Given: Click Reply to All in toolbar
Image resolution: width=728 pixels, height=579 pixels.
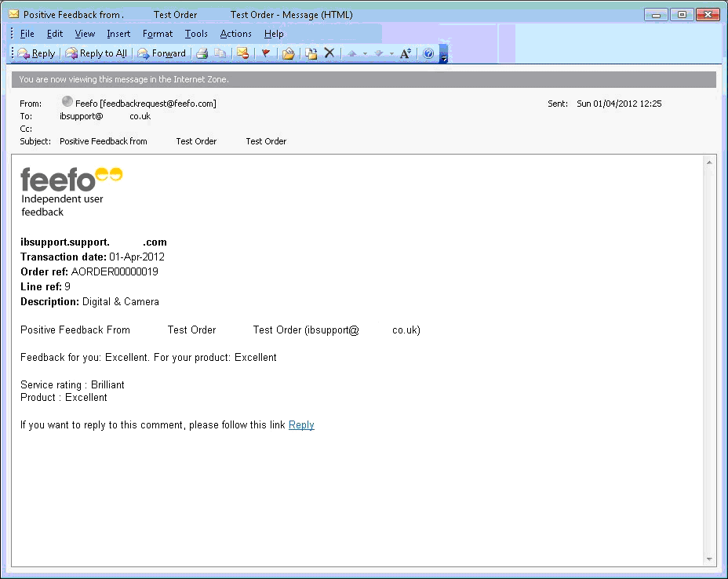Looking at the screenshot, I should (96, 53).
